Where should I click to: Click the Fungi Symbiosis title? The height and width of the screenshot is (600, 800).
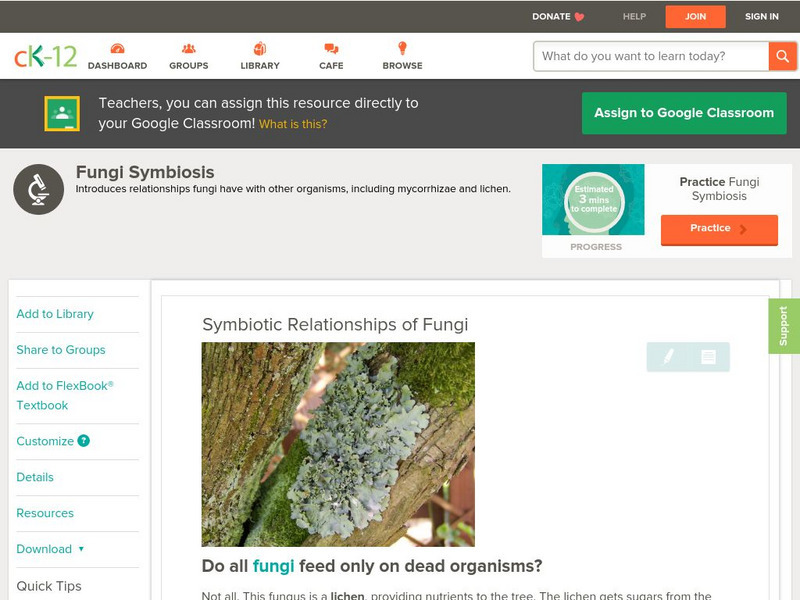(x=145, y=172)
